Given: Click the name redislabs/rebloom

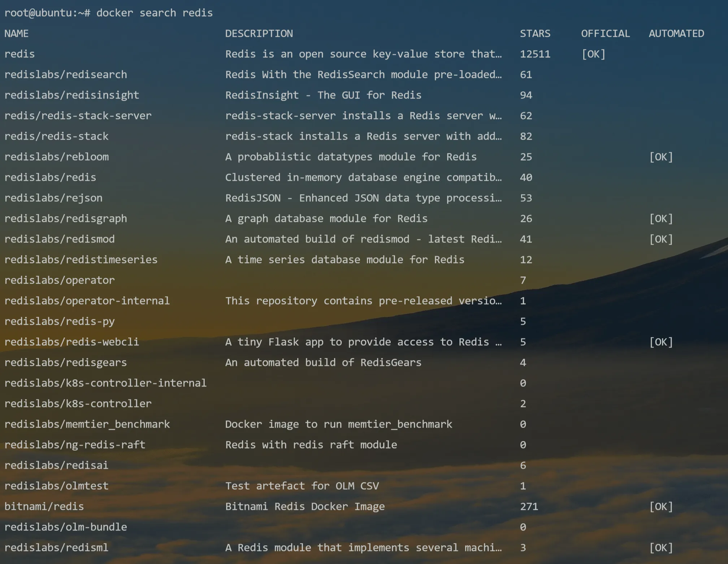Looking at the screenshot, I should 57,157.
